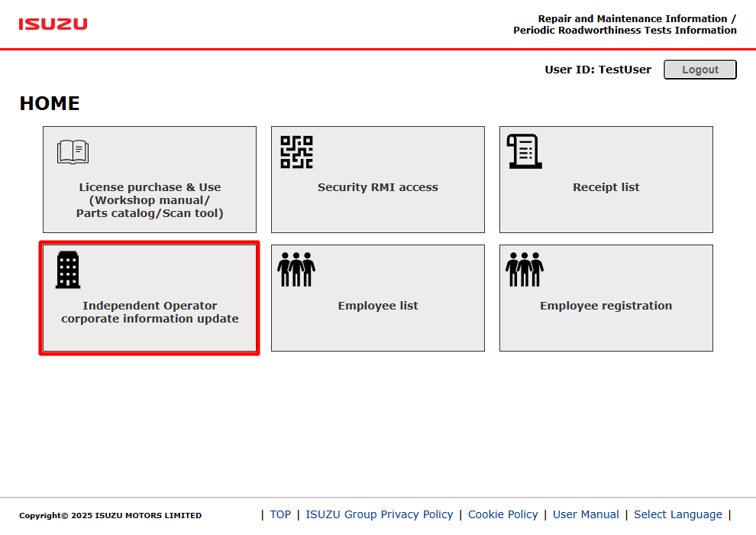The image size is (756, 535).
Task: Open the Employee list label
Action: click(x=378, y=306)
